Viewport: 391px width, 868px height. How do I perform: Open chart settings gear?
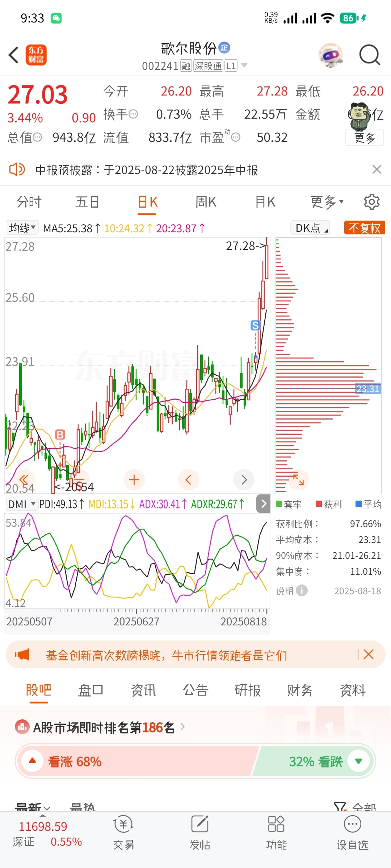pos(371,202)
